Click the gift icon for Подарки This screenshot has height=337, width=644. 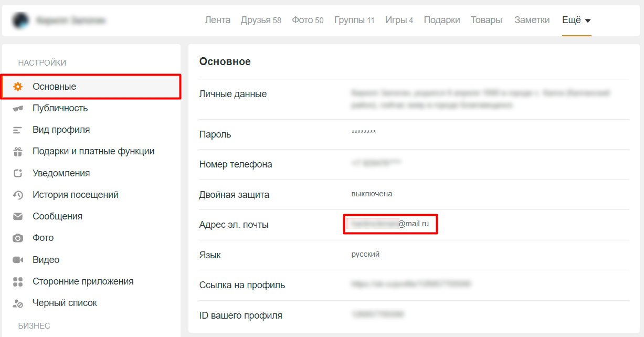point(18,152)
